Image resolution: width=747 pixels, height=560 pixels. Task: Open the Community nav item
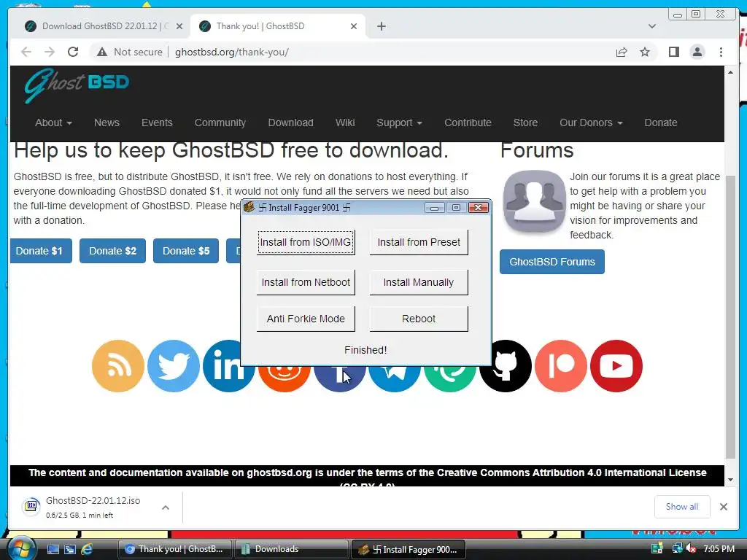coord(220,122)
